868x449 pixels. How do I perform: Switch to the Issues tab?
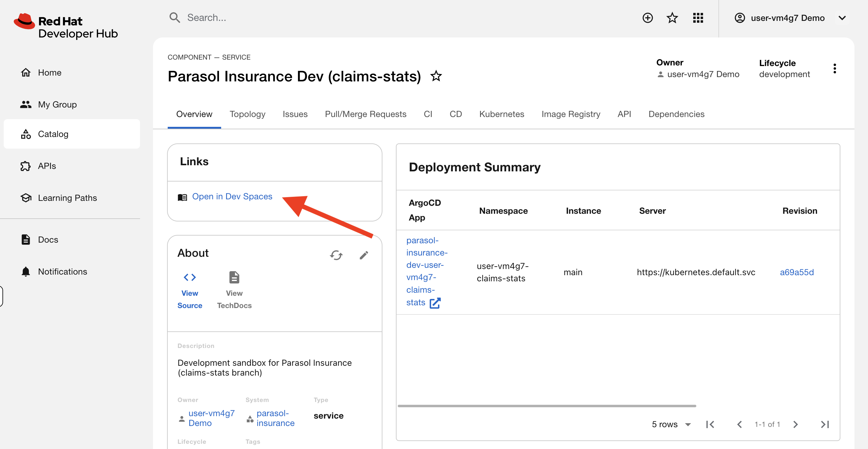[x=295, y=114]
